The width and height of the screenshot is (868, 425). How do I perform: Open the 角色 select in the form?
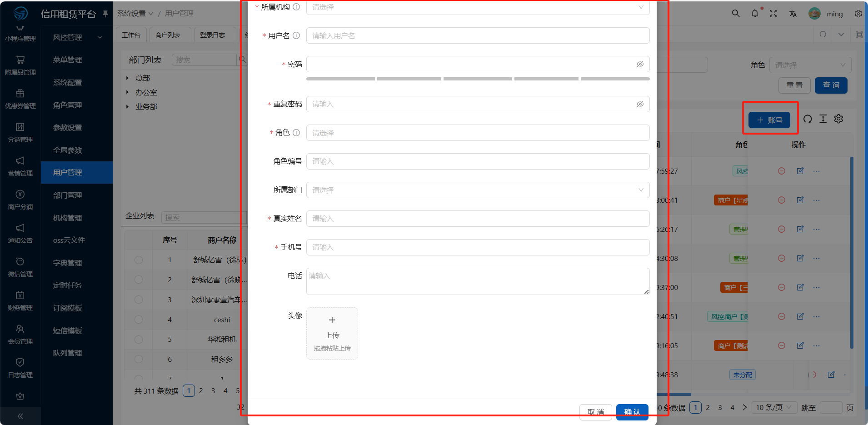coord(478,133)
